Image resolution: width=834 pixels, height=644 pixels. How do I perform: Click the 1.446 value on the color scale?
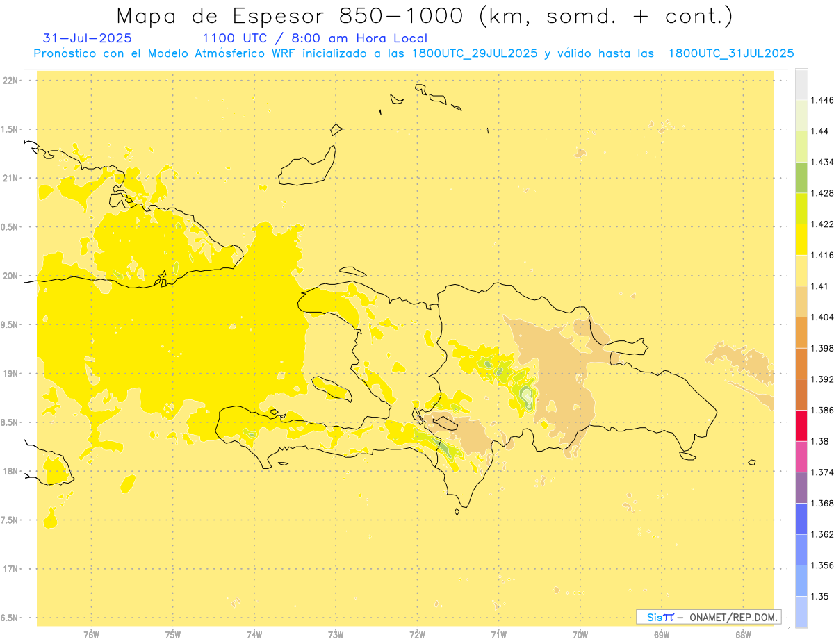click(x=821, y=100)
